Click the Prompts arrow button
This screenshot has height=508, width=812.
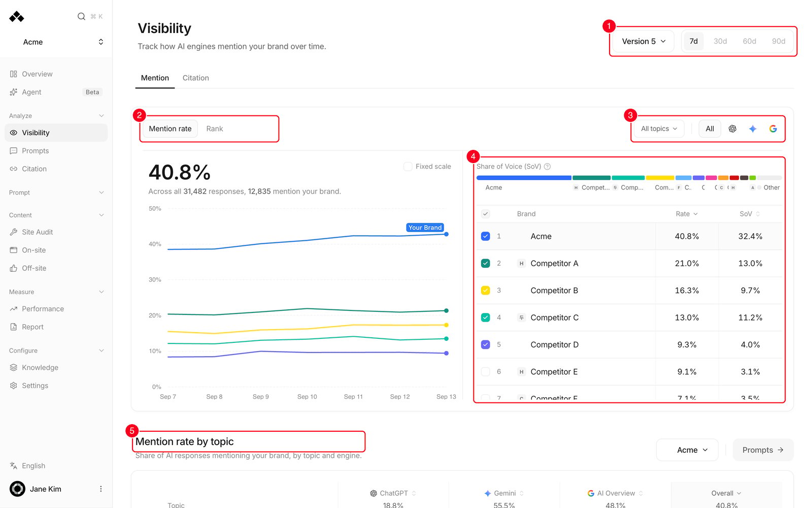pyautogui.click(x=763, y=450)
